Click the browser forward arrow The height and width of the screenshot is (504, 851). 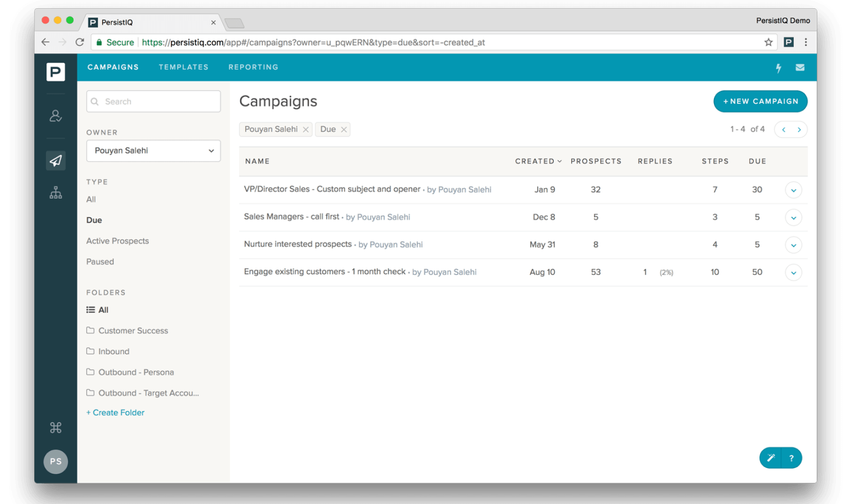(x=63, y=42)
